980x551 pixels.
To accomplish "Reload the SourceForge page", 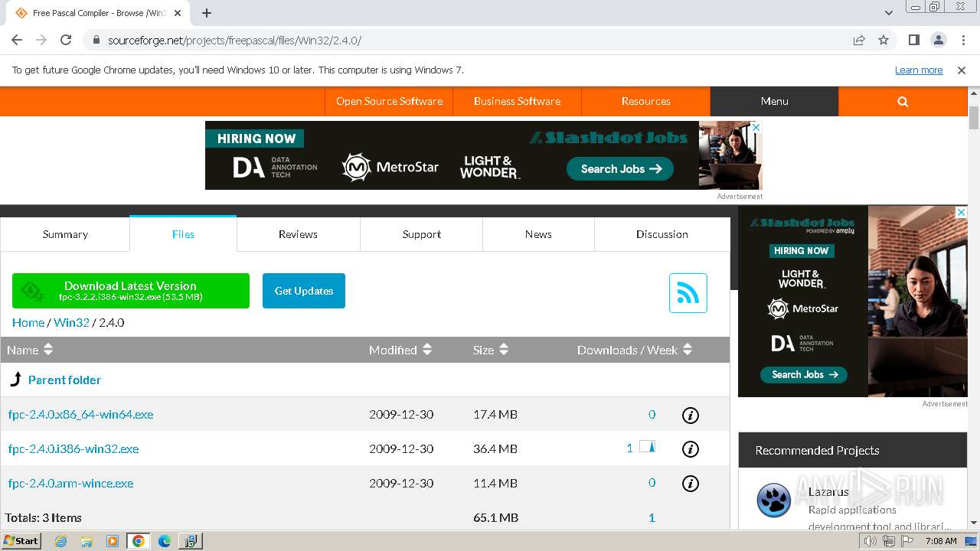I will pyautogui.click(x=66, y=40).
